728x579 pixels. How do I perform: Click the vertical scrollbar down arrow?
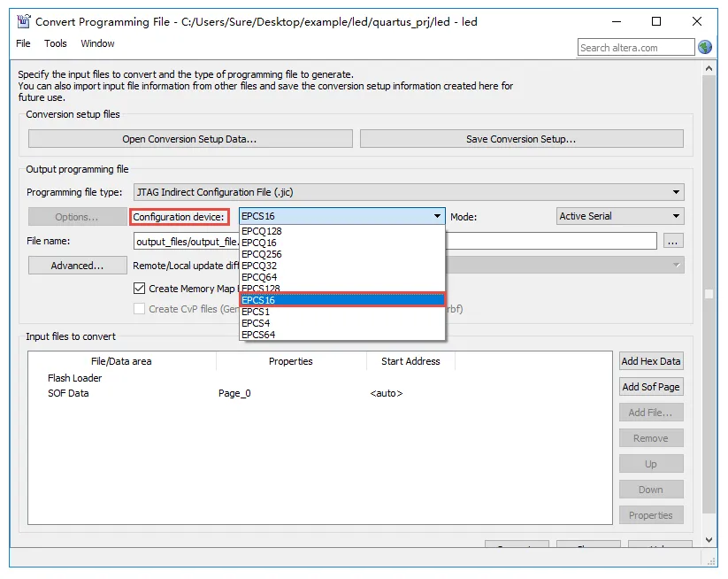click(709, 539)
